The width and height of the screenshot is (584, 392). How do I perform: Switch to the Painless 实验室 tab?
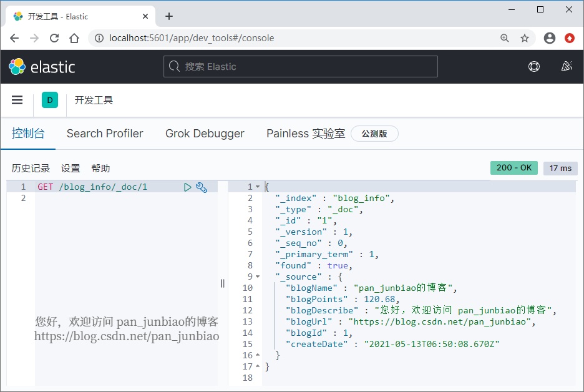point(306,134)
